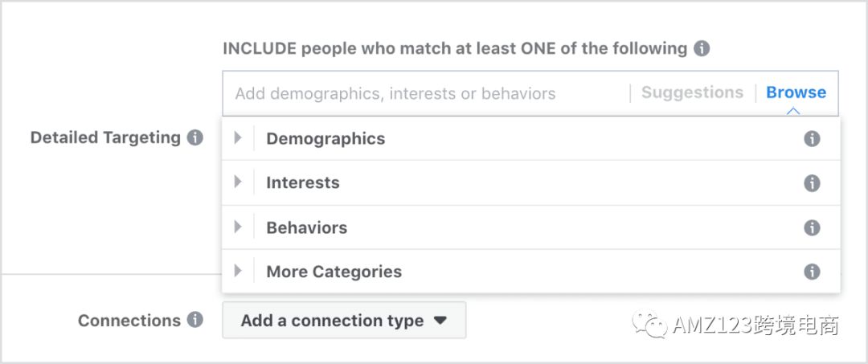Open Suggestions for targeting
This screenshot has width=868, height=364.
692,92
